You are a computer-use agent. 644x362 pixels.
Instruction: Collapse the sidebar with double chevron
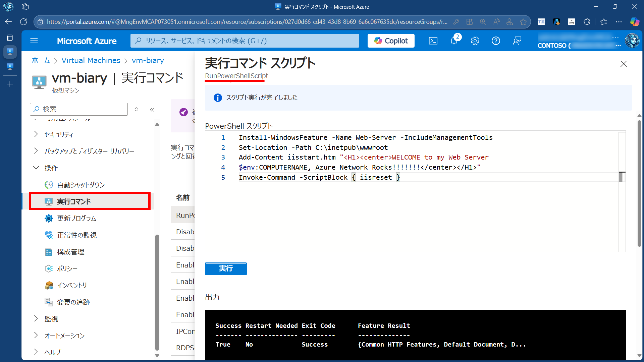[x=152, y=110]
